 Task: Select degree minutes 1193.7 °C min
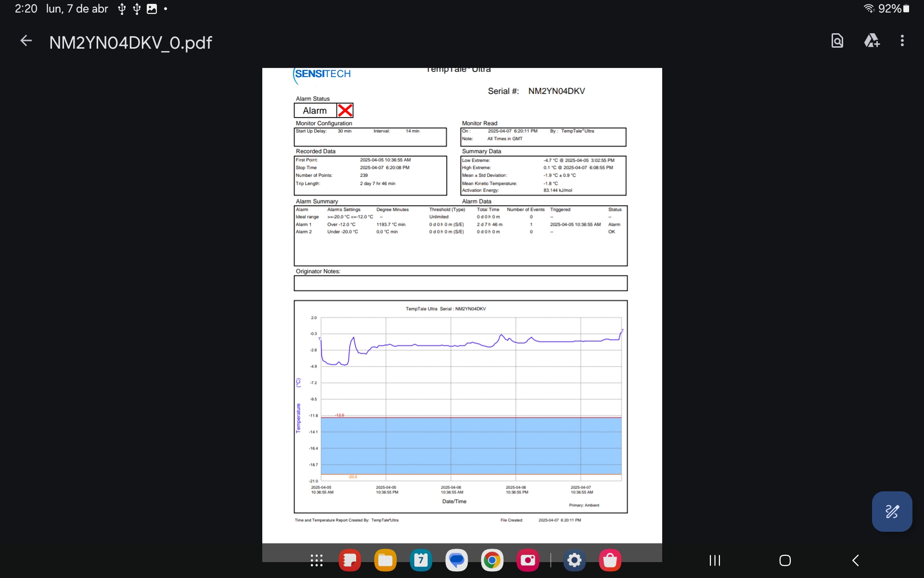[391, 224]
